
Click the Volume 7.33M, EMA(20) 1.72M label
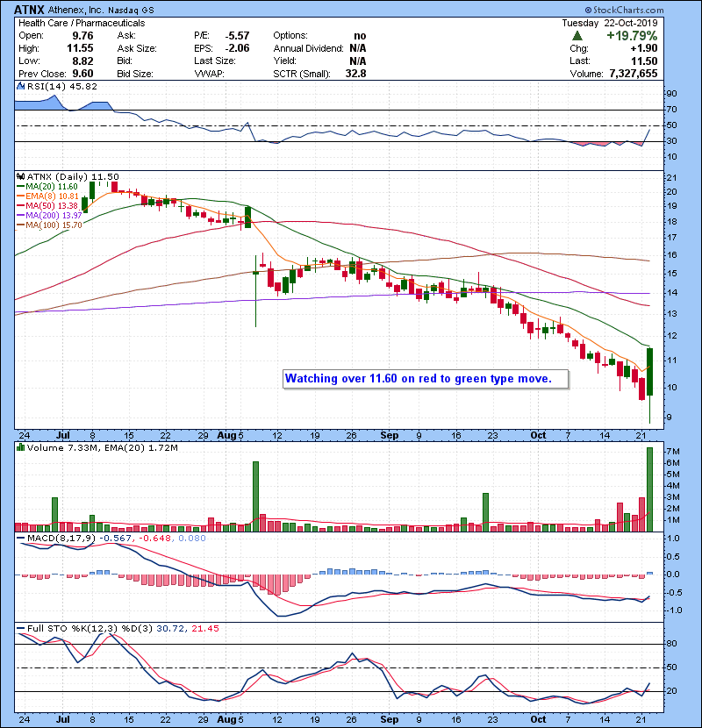[x=102, y=448]
